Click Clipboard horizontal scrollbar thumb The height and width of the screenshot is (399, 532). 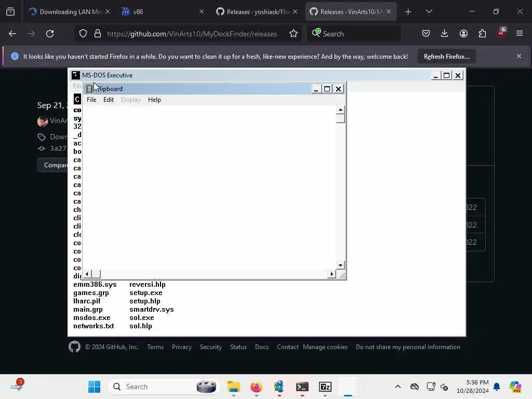[x=96, y=274]
